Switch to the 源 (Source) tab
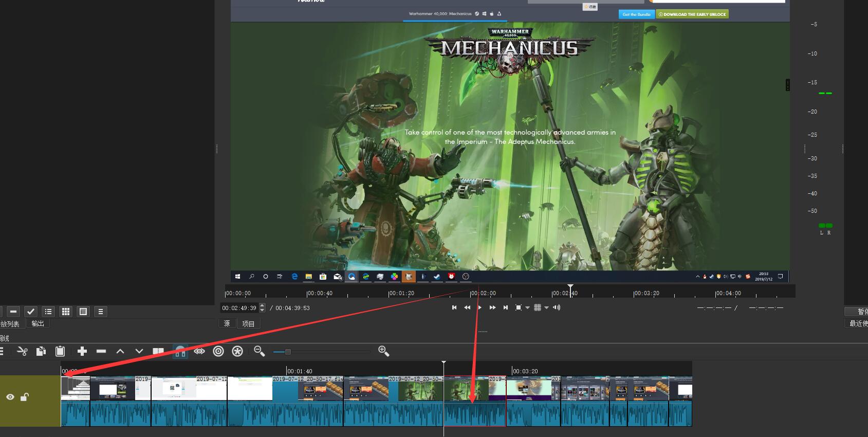The image size is (868, 437). 227,323
